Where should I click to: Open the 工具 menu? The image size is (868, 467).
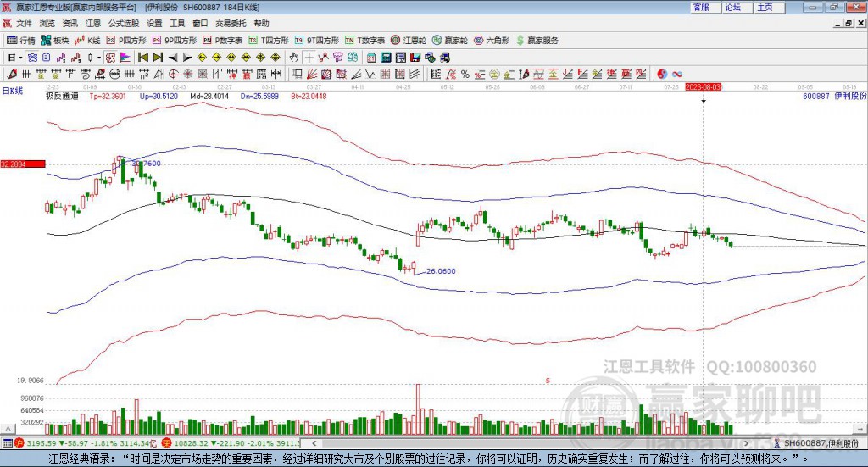177,23
